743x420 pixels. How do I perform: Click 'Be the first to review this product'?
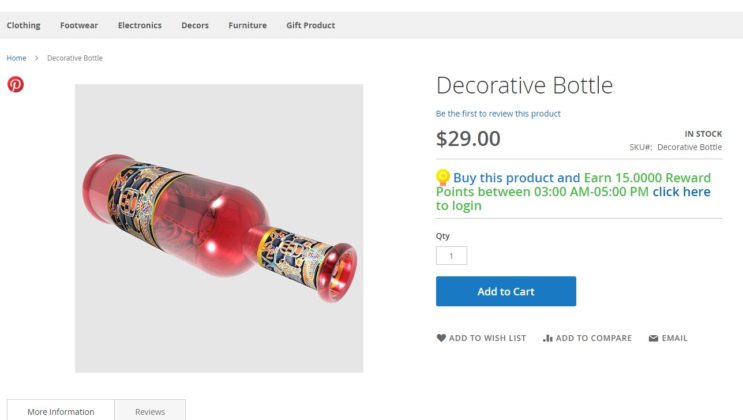point(498,114)
